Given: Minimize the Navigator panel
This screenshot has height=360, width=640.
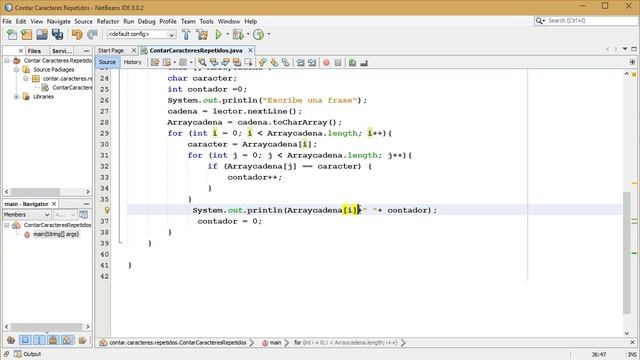Looking at the screenshot, I should (x=86, y=204).
